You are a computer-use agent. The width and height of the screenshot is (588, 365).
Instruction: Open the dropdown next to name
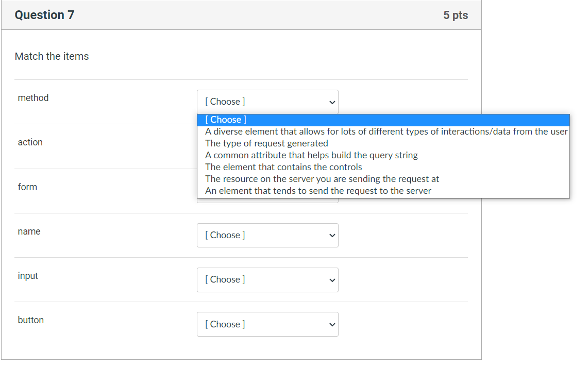coord(267,235)
